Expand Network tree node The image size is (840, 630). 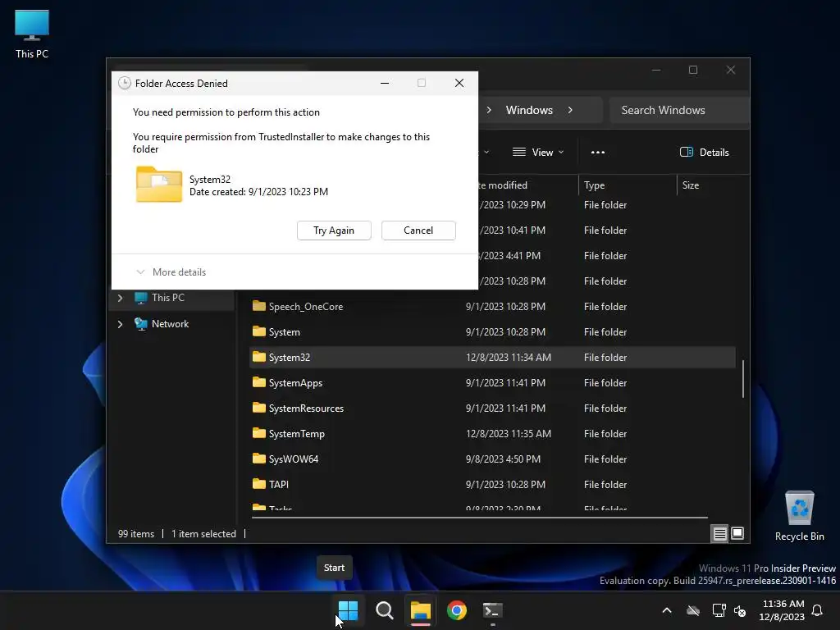(120, 324)
